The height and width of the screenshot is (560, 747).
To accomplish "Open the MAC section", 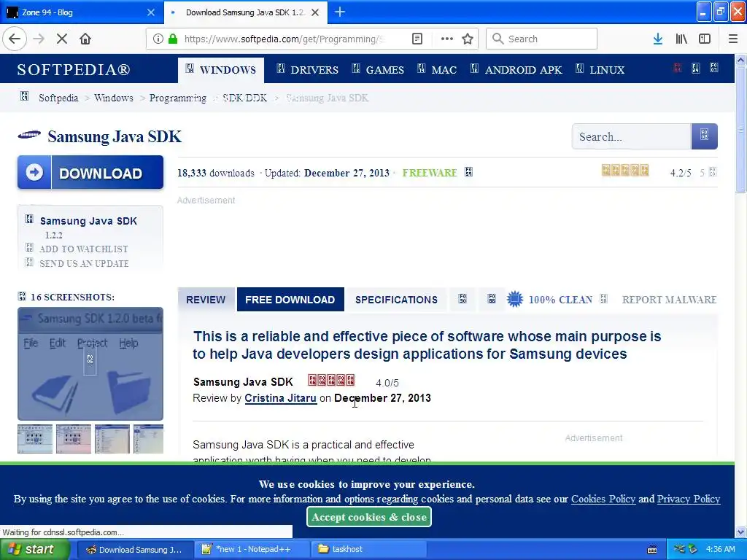I will (x=438, y=70).
